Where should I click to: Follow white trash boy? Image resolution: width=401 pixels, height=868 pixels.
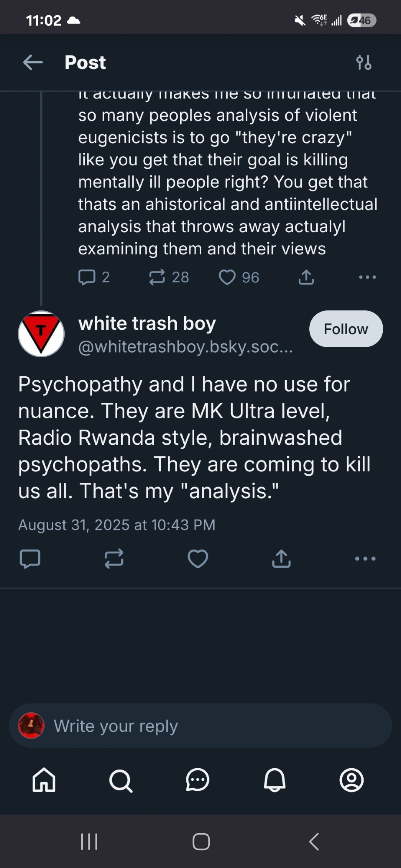(346, 329)
